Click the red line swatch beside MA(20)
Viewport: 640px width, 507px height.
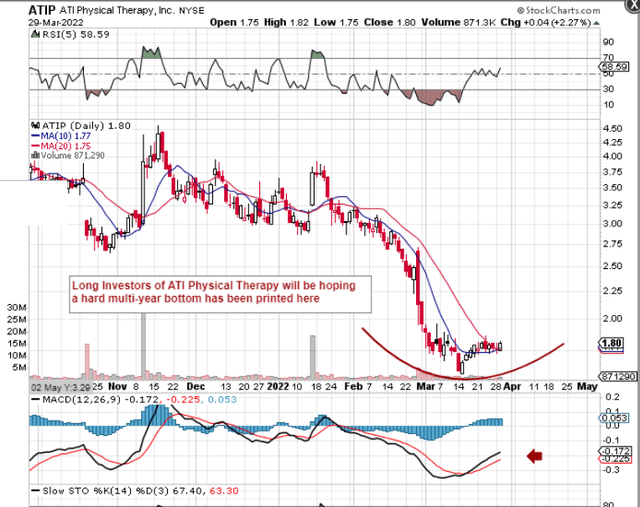(x=36, y=146)
